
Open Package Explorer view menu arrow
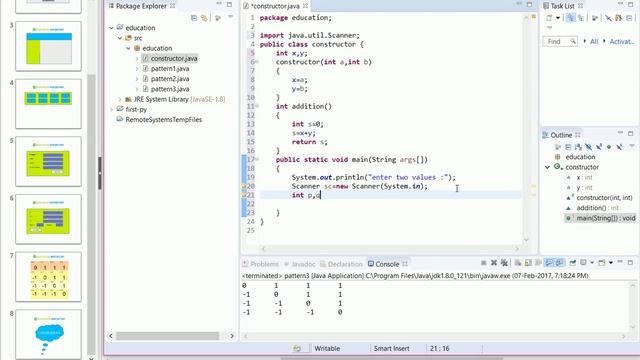[x=231, y=17]
